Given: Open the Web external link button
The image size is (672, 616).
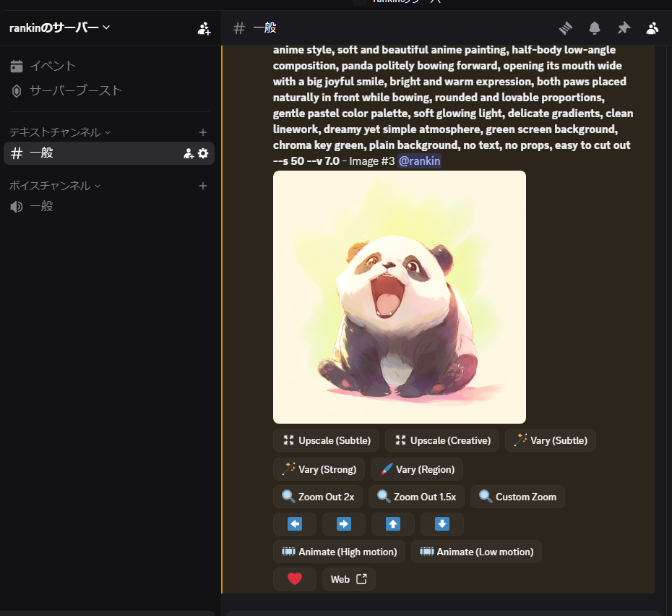Looking at the screenshot, I should [x=348, y=579].
